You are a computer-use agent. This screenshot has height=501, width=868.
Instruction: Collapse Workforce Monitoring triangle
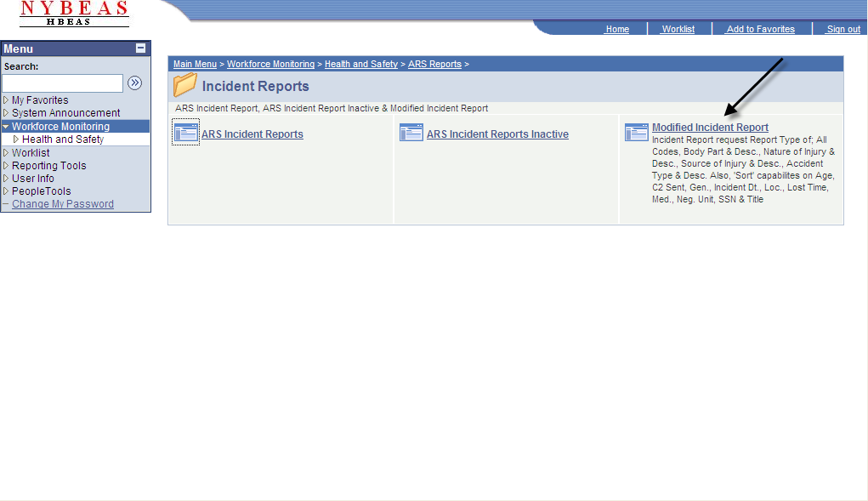pyautogui.click(x=6, y=127)
